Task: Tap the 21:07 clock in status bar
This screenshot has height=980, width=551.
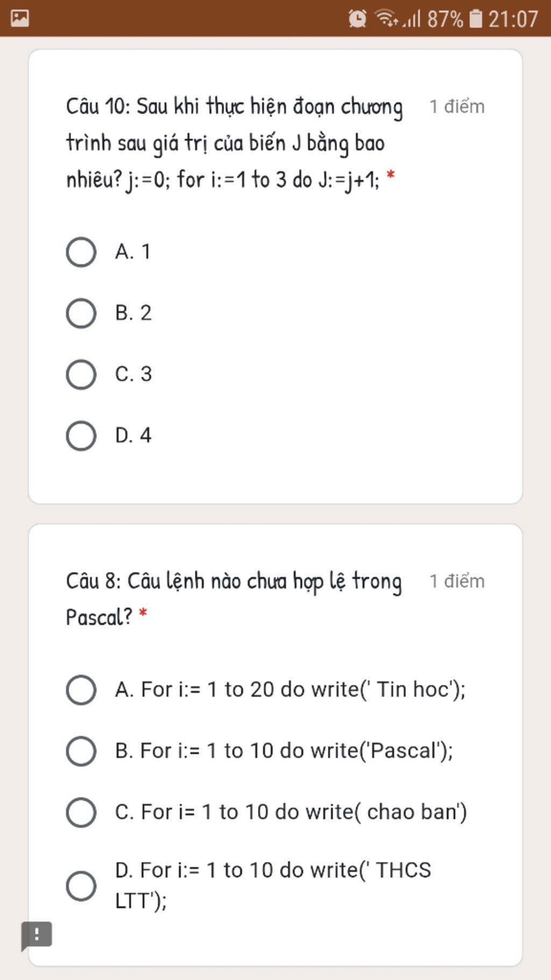Action: (513, 19)
